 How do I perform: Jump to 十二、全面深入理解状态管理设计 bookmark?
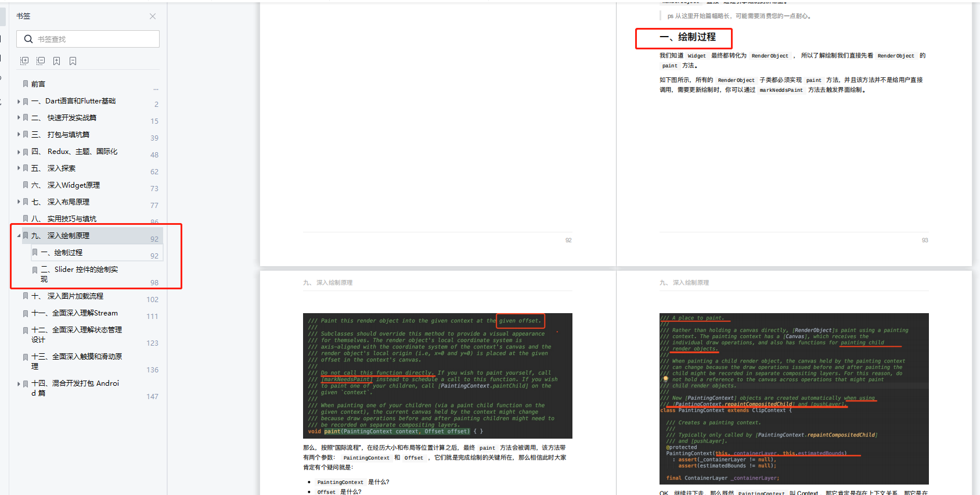point(77,335)
